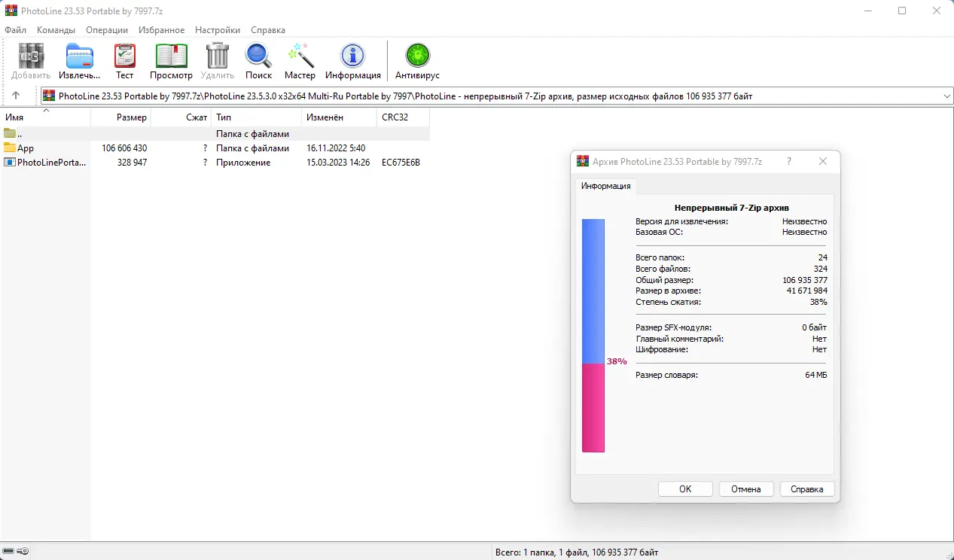954x560 pixels.
Task: Click the blue portion of ratio bar
Action: click(x=593, y=291)
